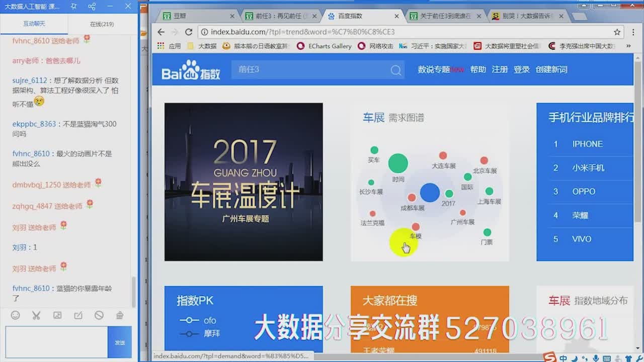
Task: Open the 网络攻击 bookmark
Action: (x=375, y=46)
